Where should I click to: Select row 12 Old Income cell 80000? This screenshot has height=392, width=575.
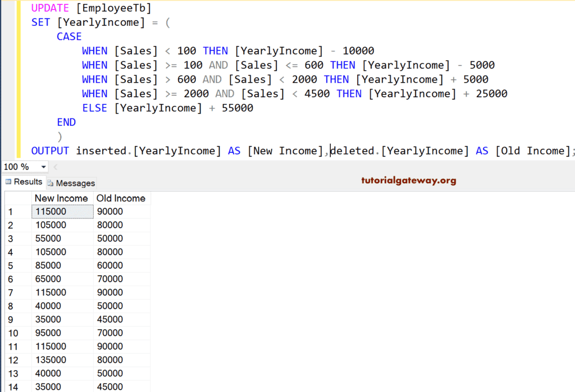tap(122, 360)
